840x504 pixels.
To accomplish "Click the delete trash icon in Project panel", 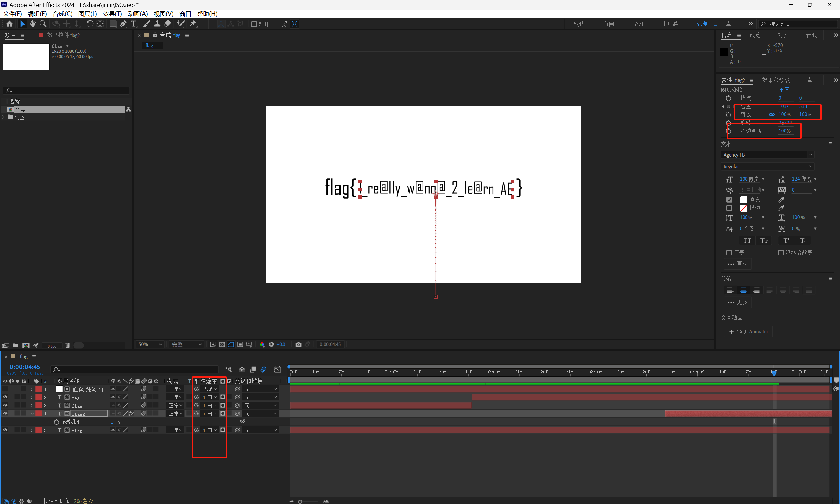I will pyautogui.click(x=68, y=345).
